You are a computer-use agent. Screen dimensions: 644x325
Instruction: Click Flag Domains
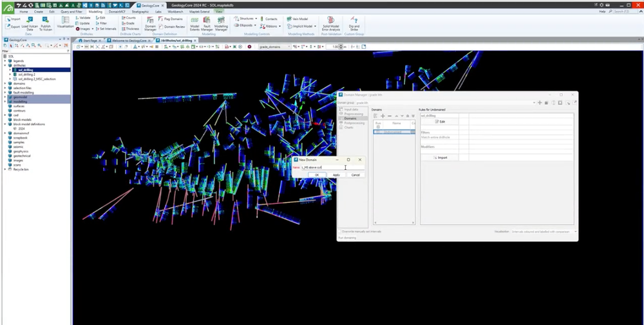(x=171, y=19)
